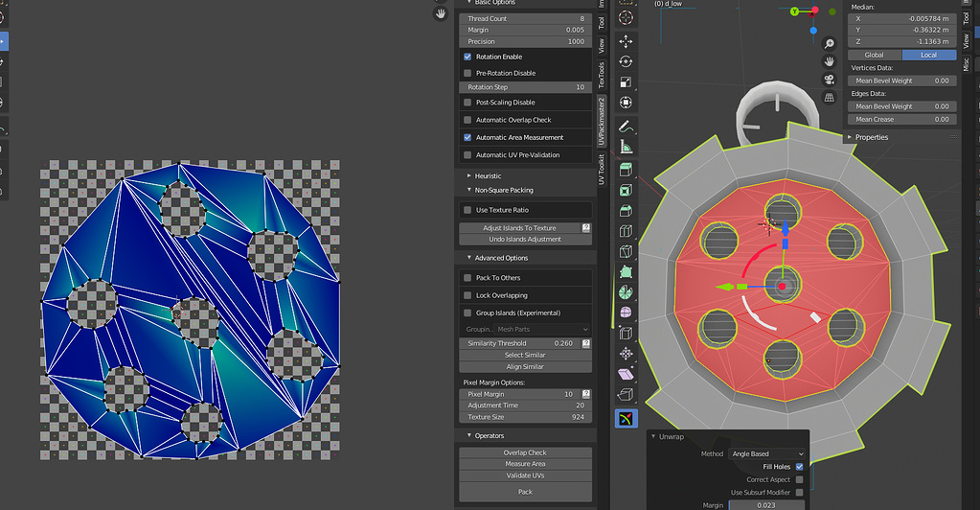Check Use Texture Ratio

(x=467, y=210)
